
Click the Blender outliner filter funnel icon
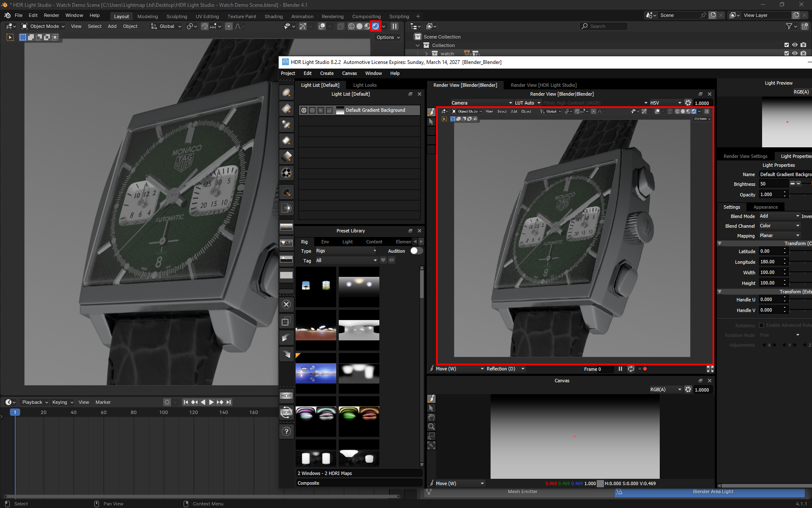tap(789, 26)
